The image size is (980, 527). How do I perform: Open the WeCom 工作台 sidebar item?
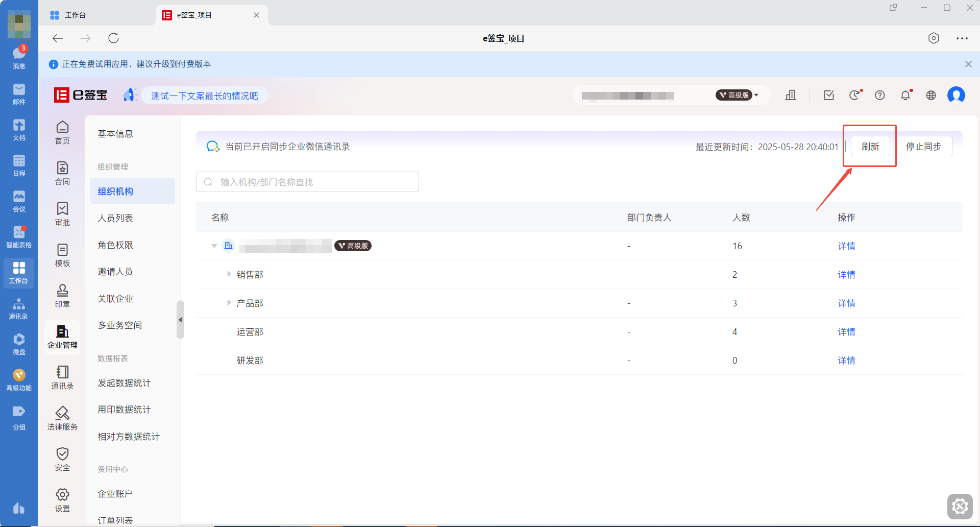pos(19,273)
